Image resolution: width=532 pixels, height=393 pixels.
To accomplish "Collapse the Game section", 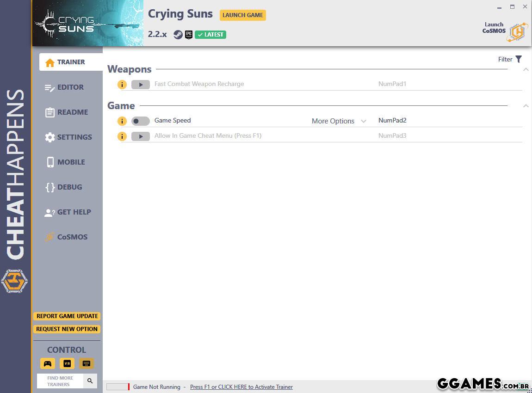I will coord(526,106).
